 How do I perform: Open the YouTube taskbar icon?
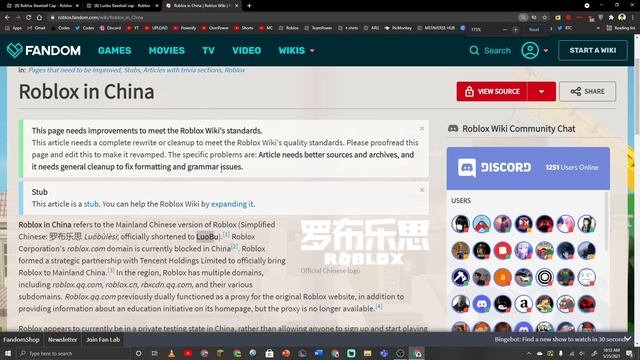(188, 353)
